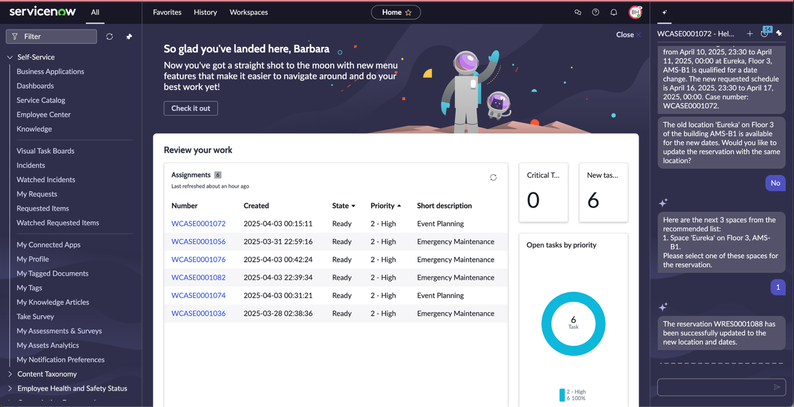The width and height of the screenshot is (794, 407).
Task: Close the welcome banner
Action: pyautogui.click(x=628, y=35)
